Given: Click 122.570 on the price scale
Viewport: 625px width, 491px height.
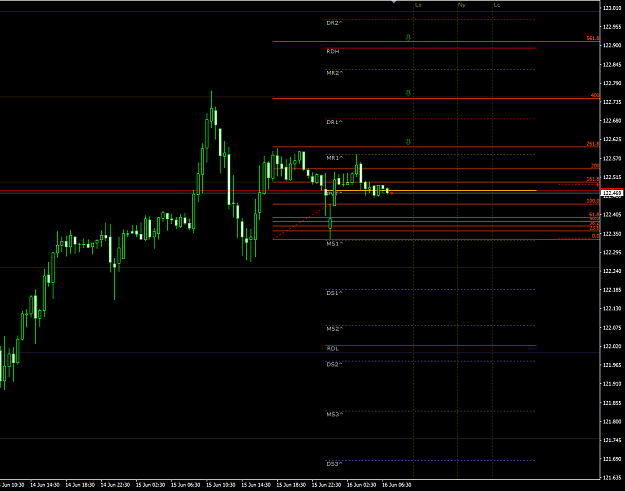Looking at the screenshot, I should point(612,158).
